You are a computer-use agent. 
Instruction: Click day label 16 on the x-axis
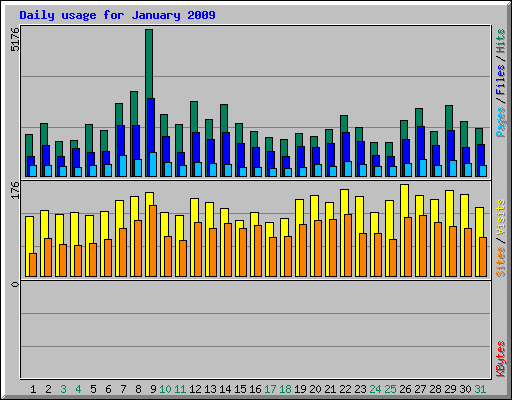pyautogui.click(x=255, y=389)
